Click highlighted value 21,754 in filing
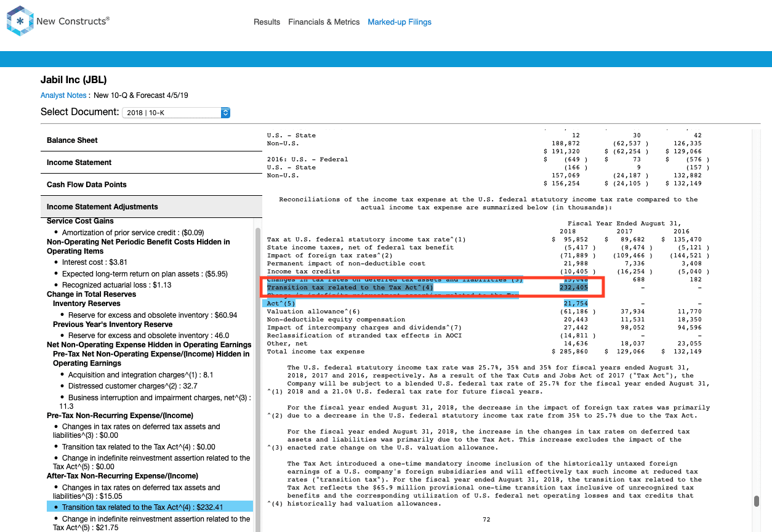Viewport: 772px width, 532px height. coord(576,304)
